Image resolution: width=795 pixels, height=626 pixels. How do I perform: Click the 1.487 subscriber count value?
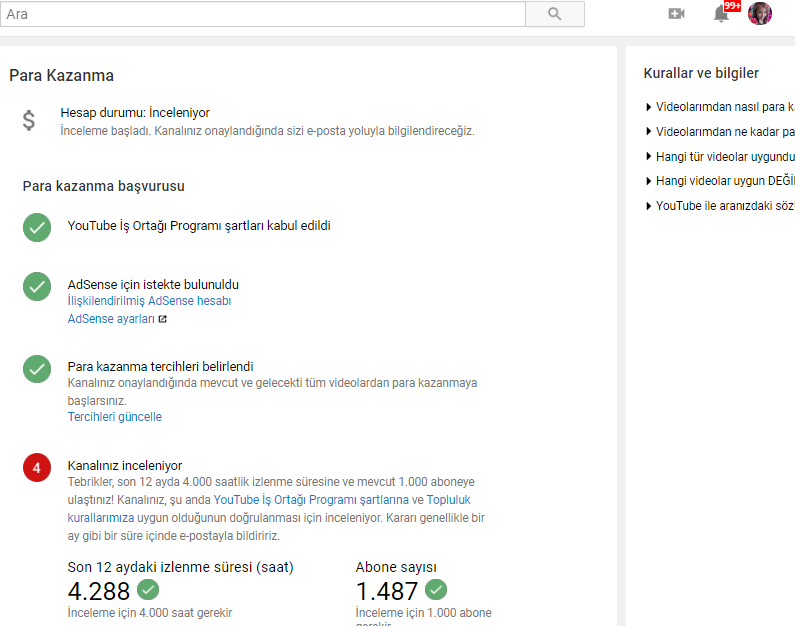[387, 591]
